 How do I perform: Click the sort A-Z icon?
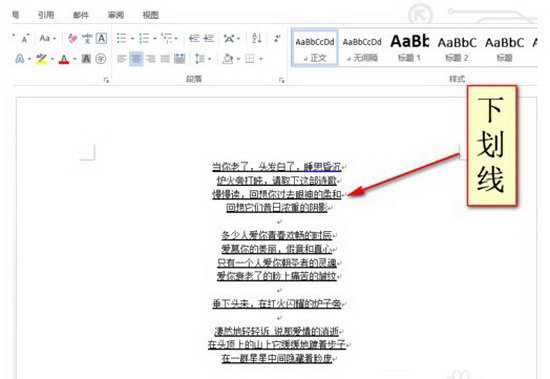(x=257, y=38)
